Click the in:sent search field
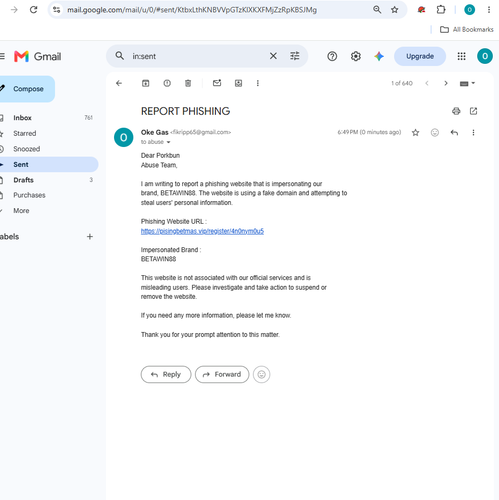The width and height of the screenshot is (499, 500). [x=197, y=56]
